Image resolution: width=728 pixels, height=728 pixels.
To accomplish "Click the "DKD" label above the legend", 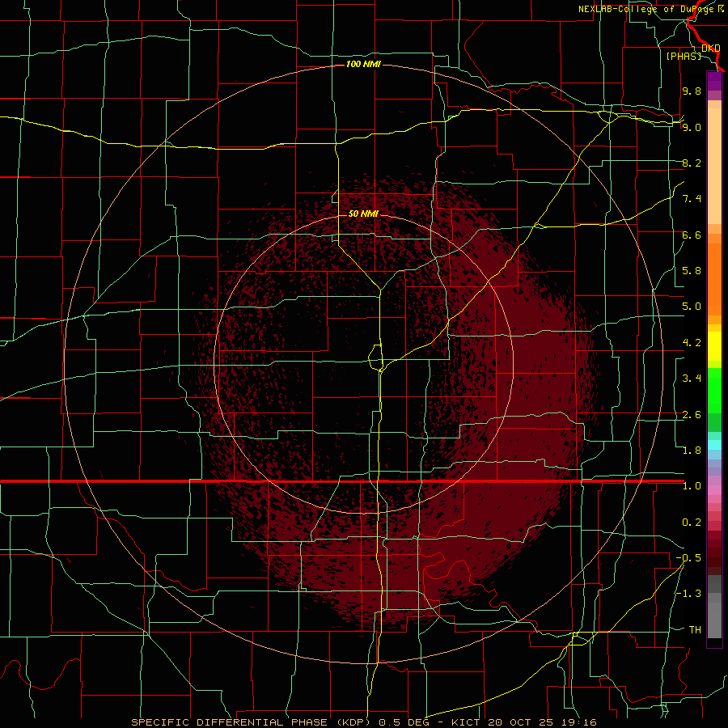I will (711, 48).
